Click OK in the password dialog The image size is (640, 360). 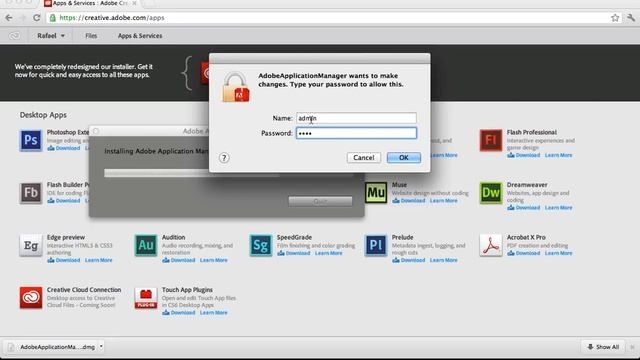(404, 158)
